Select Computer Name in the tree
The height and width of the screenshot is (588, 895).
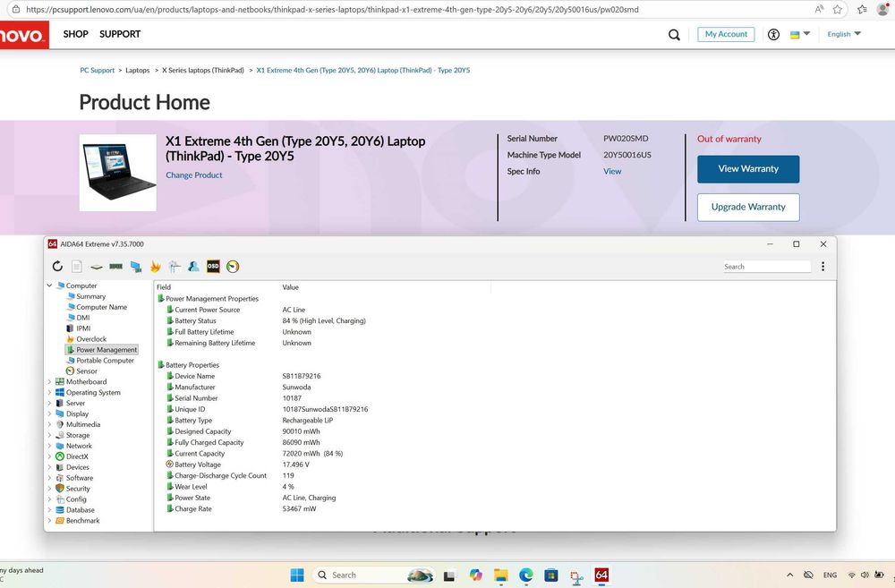102,307
